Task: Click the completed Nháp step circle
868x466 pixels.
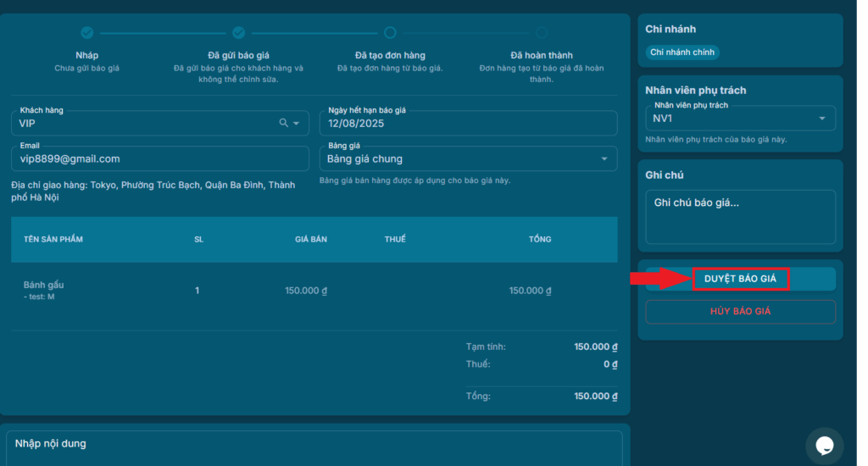Action: tap(87, 33)
